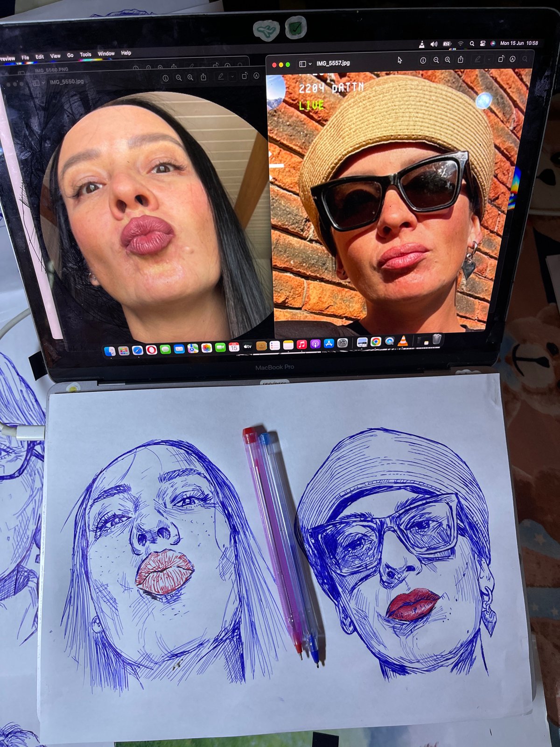Open the volume control in menu bar
The image size is (560, 747).
pos(434,44)
